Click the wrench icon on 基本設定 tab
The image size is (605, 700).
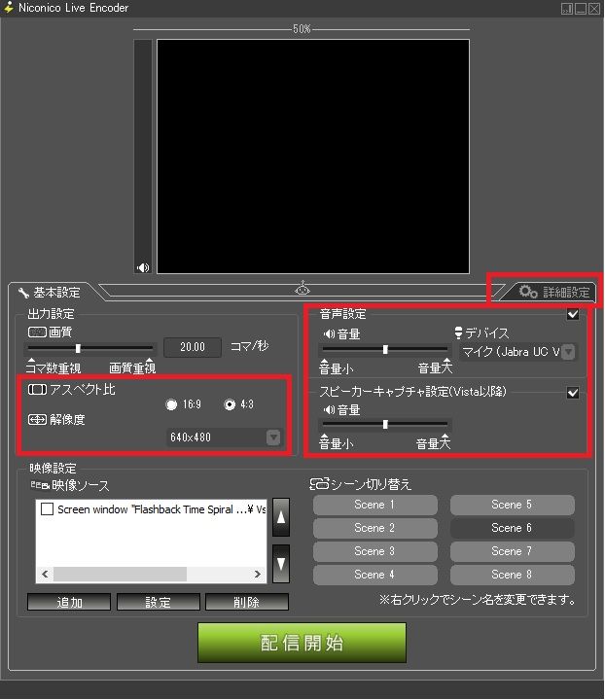(x=23, y=293)
